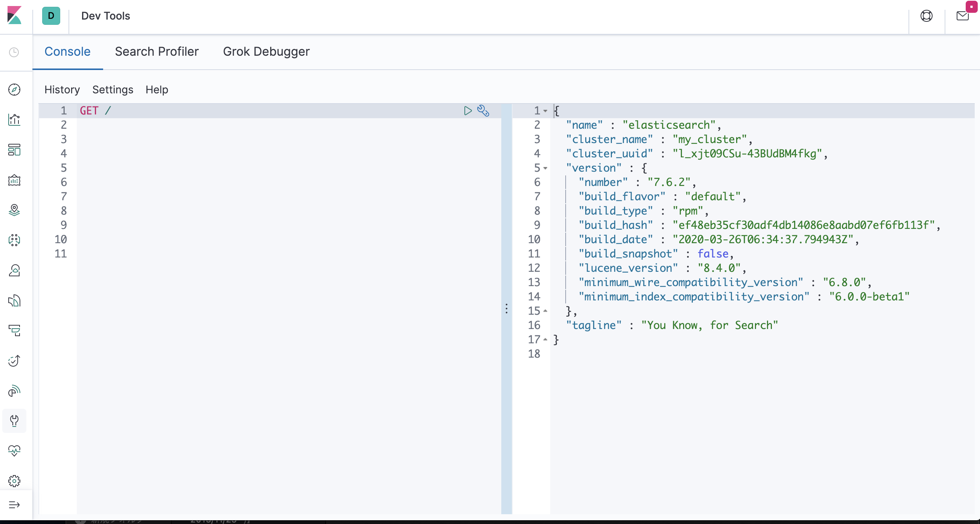Screen dimensions: 980x524
Task: Open Discover compass icon in sidebar
Action: [14, 90]
